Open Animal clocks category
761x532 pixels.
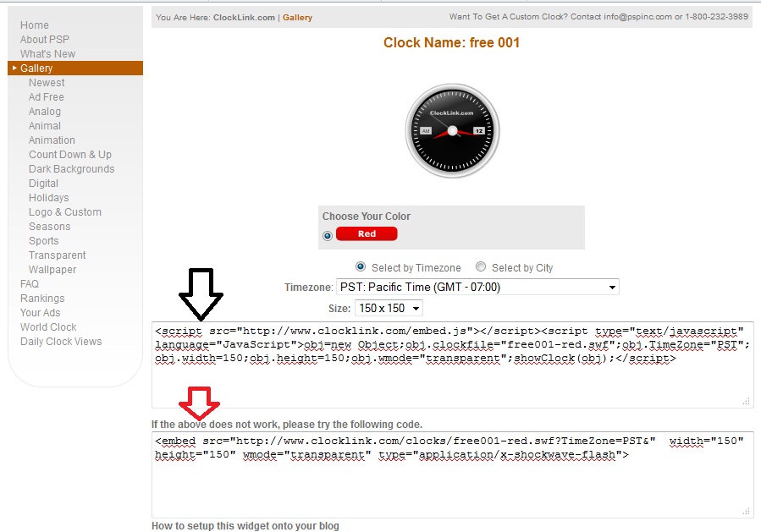coord(45,126)
